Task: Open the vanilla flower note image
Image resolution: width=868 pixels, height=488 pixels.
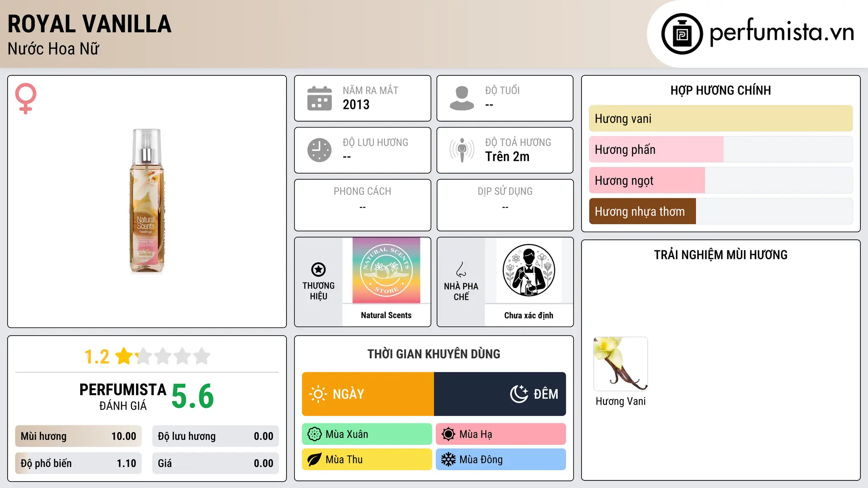Action: (620, 364)
